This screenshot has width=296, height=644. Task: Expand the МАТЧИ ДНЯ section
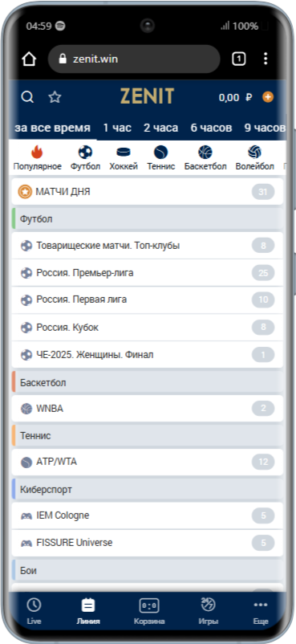click(148, 191)
